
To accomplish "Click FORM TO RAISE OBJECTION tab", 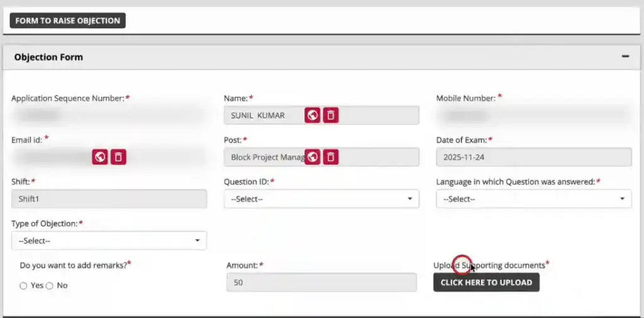I will click(68, 21).
